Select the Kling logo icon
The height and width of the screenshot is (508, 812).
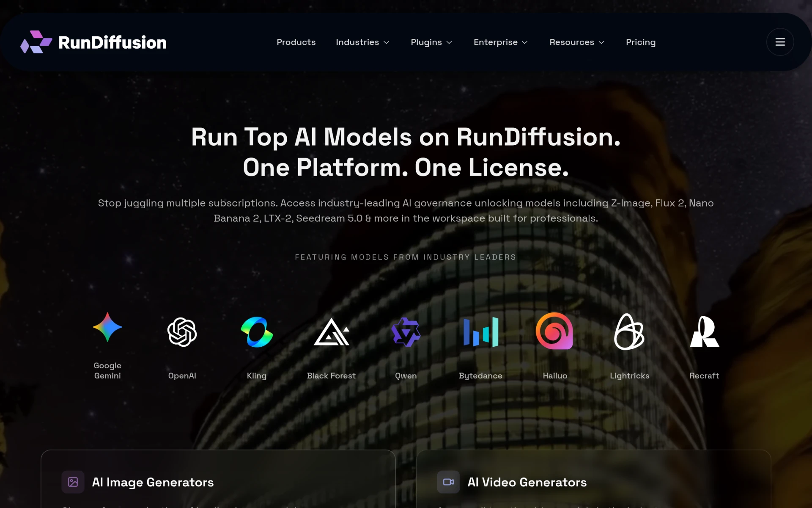(257, 332)
